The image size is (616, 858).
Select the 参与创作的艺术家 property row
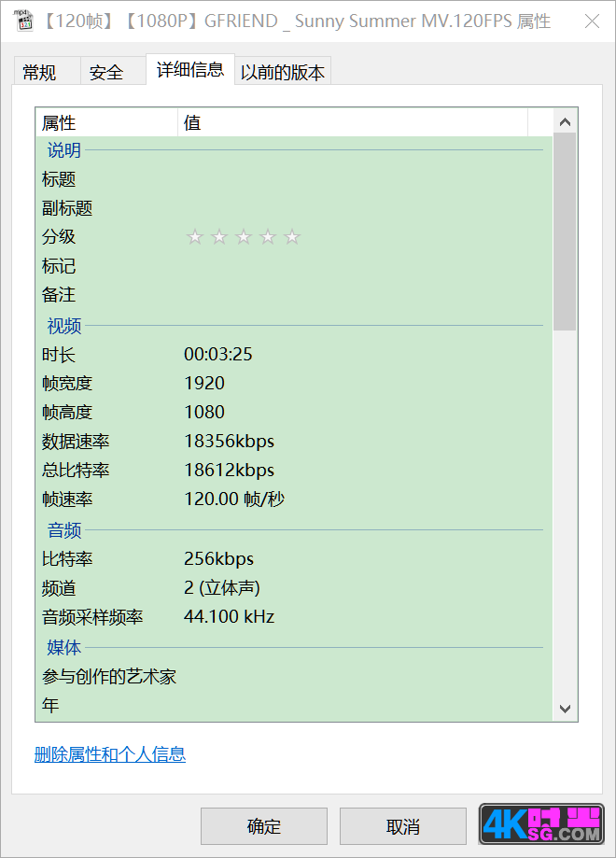pyautogui.click(x=294, y=676)
